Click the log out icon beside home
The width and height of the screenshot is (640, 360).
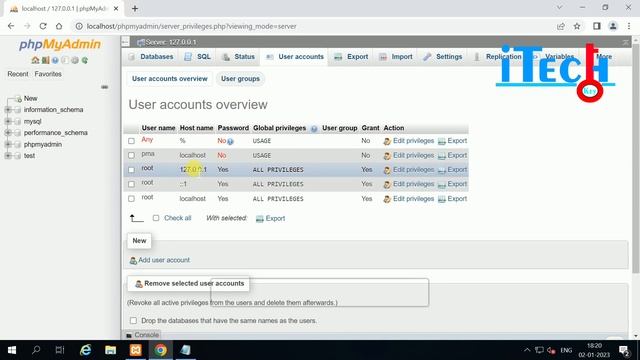coord(45,60)
